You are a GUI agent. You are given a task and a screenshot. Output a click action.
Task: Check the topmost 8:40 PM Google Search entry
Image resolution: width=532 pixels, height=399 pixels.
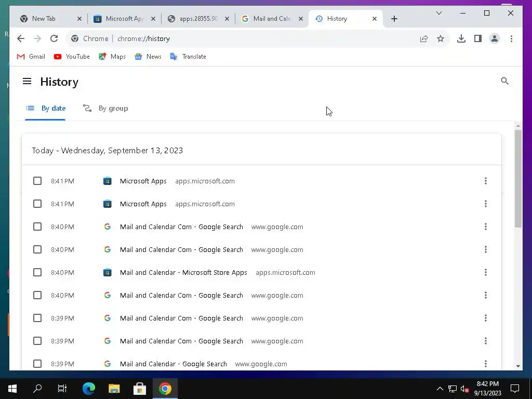37,227
